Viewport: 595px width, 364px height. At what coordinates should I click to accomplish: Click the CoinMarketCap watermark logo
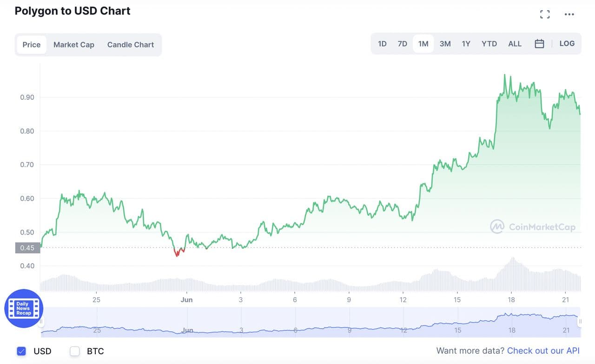533,227
